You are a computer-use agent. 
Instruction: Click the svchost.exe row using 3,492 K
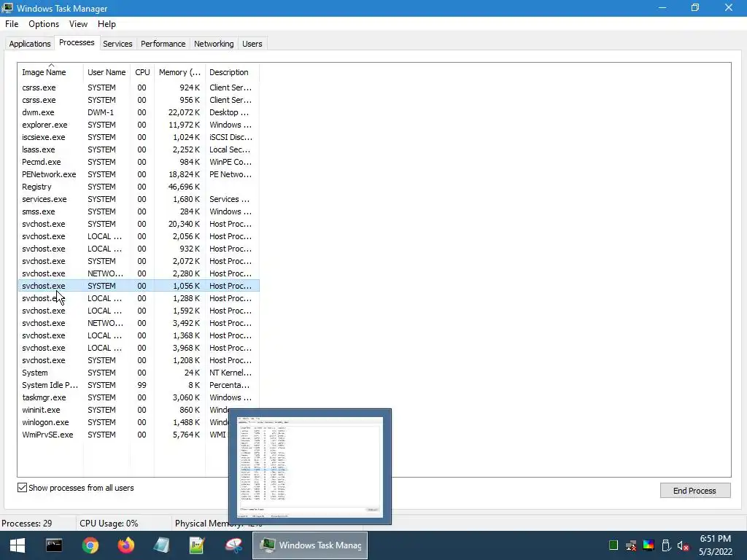[x=139, y=323]
